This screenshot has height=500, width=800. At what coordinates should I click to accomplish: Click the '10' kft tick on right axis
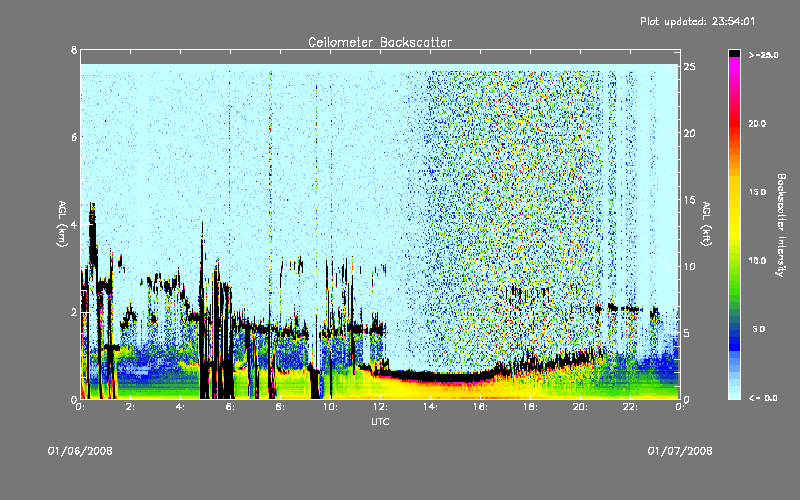click(689, 266)
